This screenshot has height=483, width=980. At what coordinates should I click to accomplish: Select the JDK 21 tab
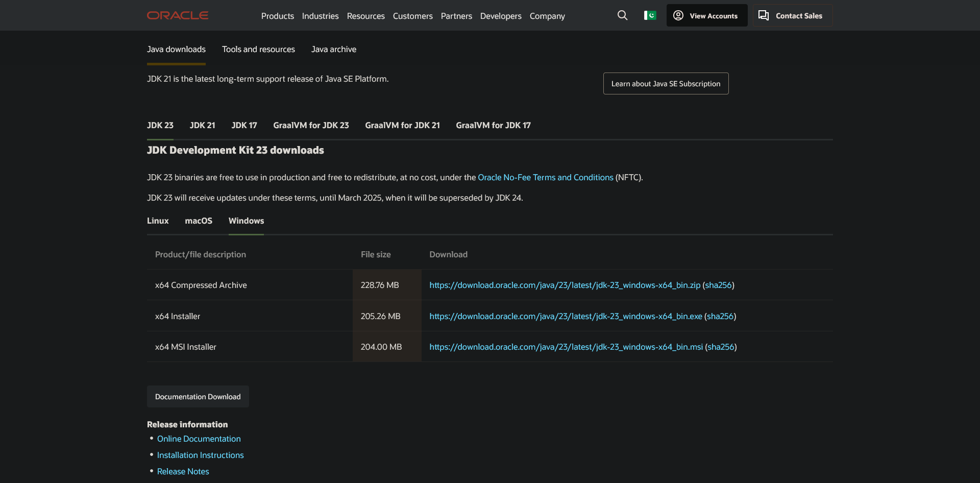pos(202,125)
